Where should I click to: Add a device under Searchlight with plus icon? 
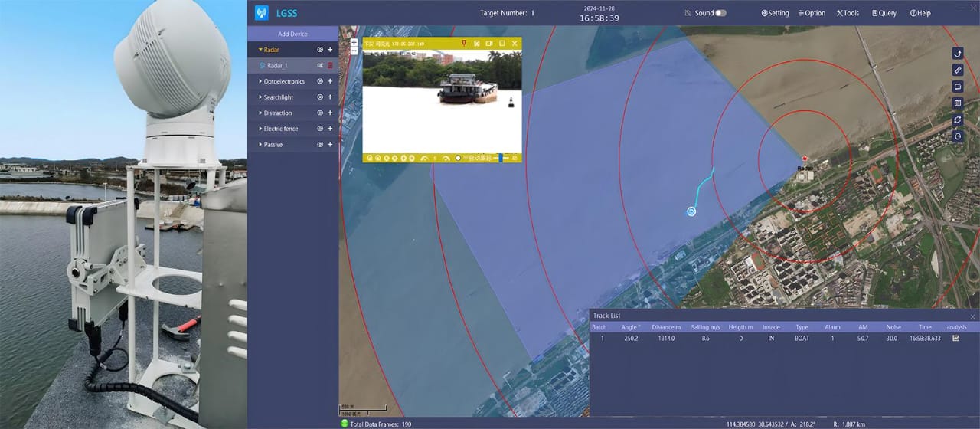click(x=330, y=97)
